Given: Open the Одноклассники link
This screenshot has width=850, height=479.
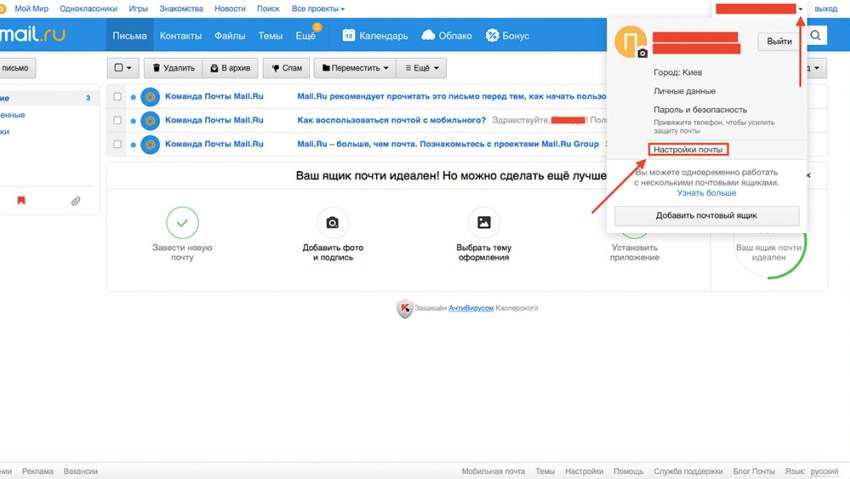Looking at the screenshot, I should [88, 9].
